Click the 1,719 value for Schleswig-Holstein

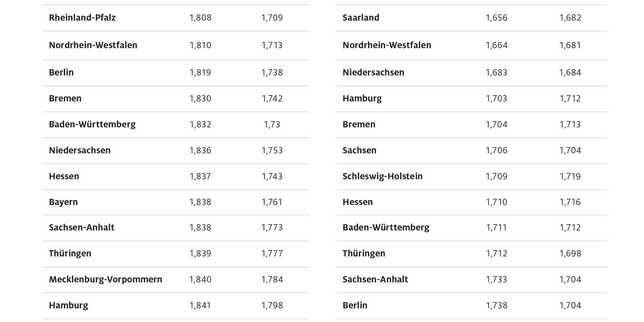pos(570,176)
